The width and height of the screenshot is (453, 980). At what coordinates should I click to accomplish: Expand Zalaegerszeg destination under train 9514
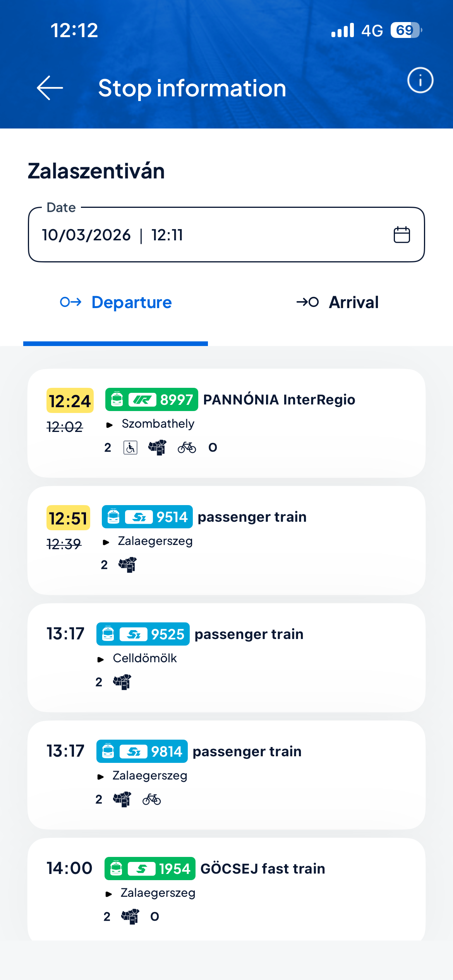[155, 541]
